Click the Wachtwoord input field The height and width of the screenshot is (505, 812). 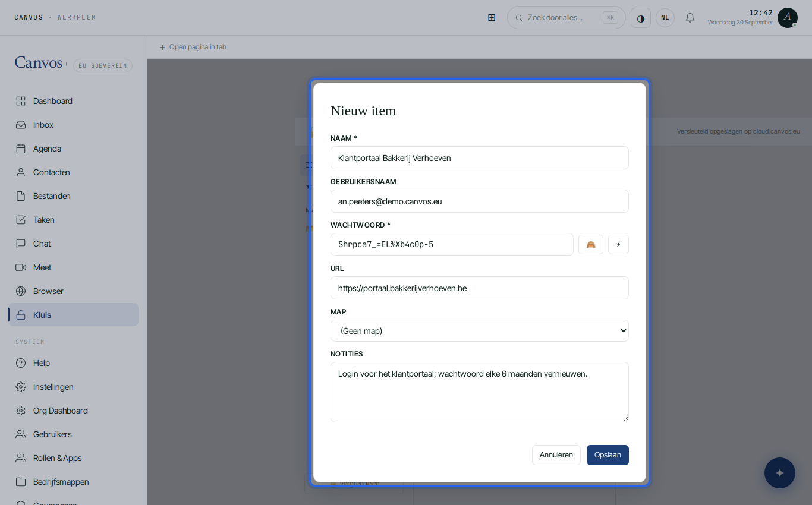[452, 244]
